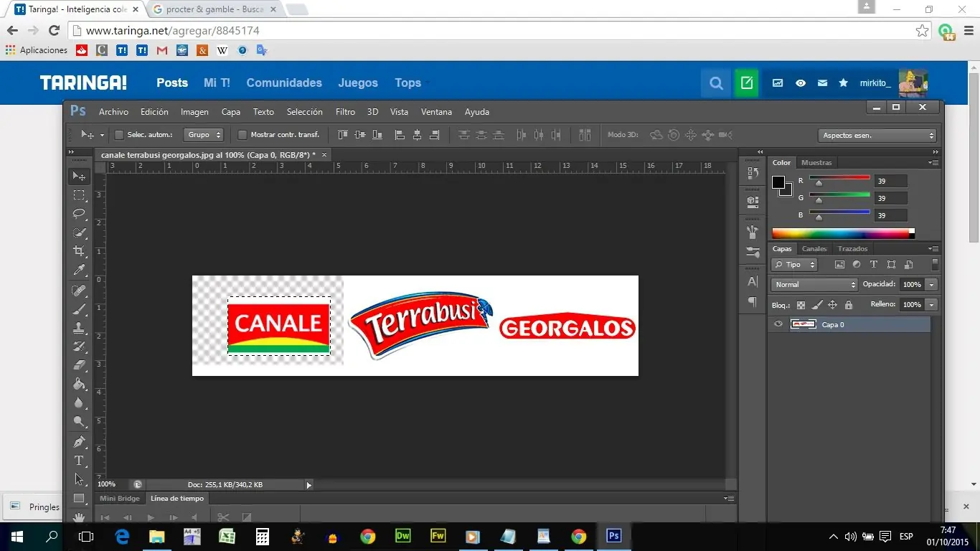
Task: Enable Mostrar contr. transf. checkbox
Action: (242, 135)
